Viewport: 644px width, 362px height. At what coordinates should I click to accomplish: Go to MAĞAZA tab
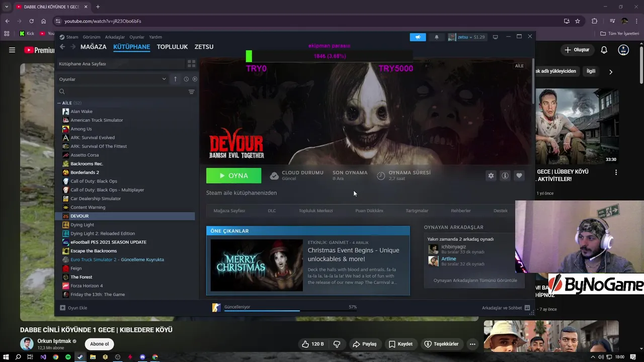94,47
